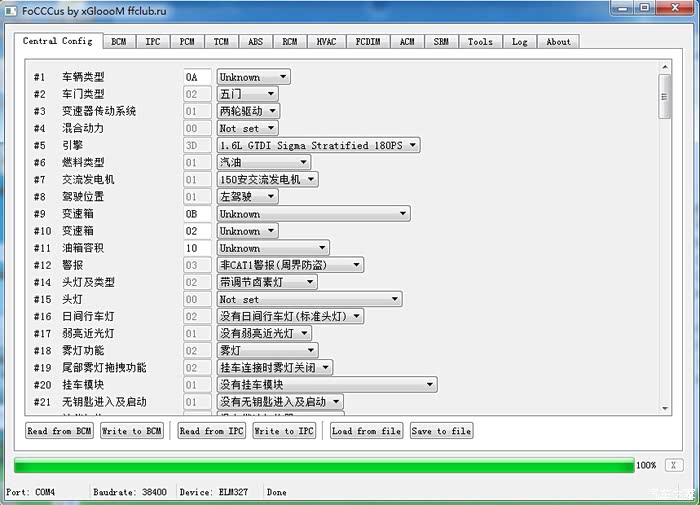Open the #19 挂车连接时雾灯关闭 dropdown

(x=275, y=367)
